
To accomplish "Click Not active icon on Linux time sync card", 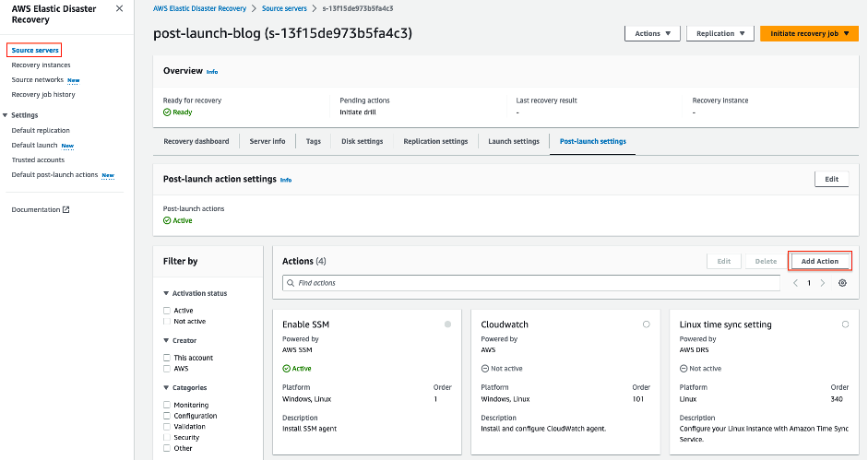I will (684, 369).
